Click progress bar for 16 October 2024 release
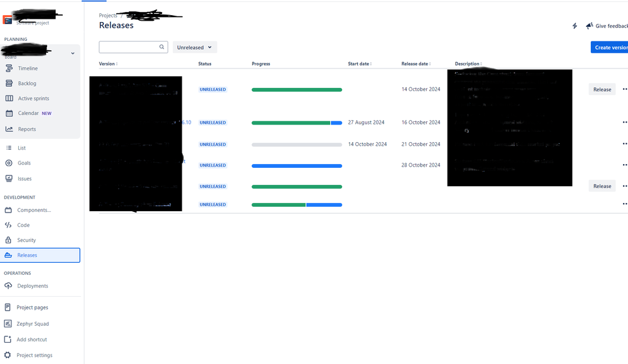Viewport: 628px width, 364px height. tap(297, 123)
